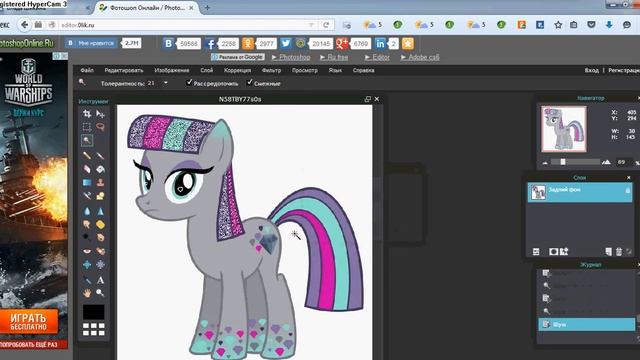
Task: Select the Lasso tool
Action: pos(100,127)
